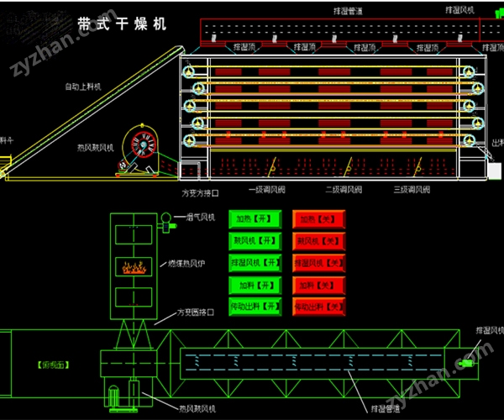Screen dimensions: 504x420
Task: Click the white discharge bin at dryer outlet
Action: point(494,171)
